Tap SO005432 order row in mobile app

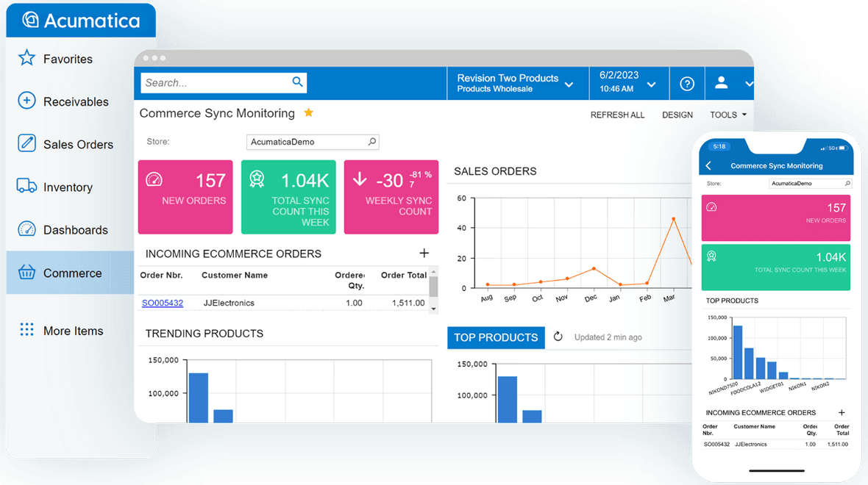click(775, 444)
